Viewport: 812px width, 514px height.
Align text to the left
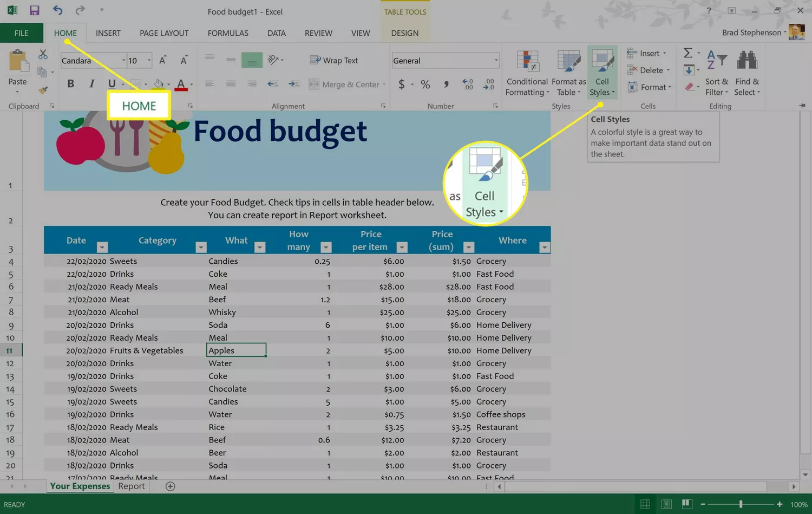coord(209,84)
